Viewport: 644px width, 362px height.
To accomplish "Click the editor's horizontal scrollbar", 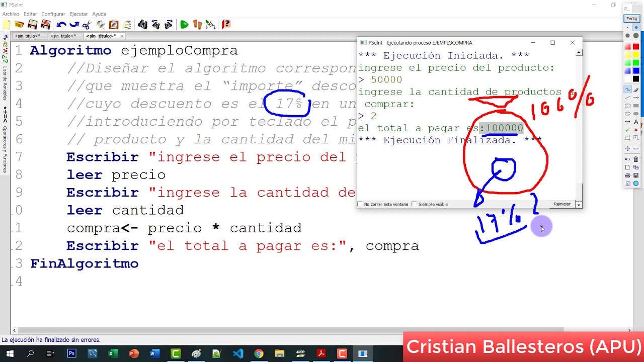I will point(322,330).
